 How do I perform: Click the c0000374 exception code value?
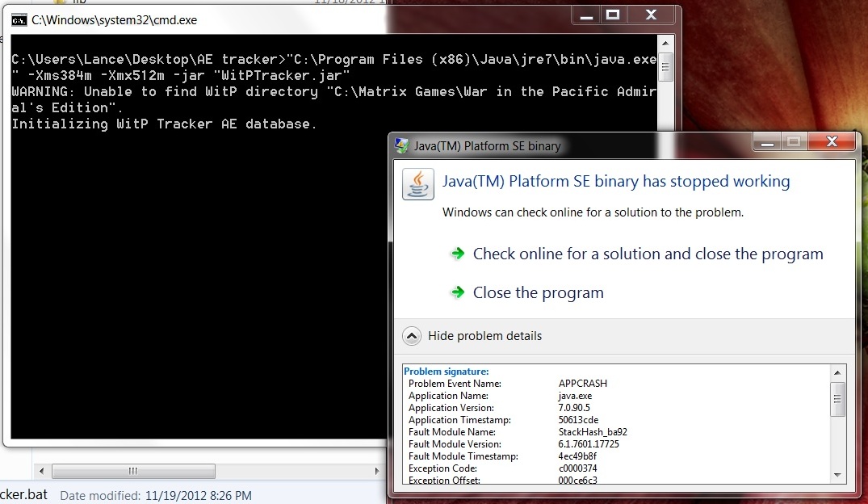(577, 468)
